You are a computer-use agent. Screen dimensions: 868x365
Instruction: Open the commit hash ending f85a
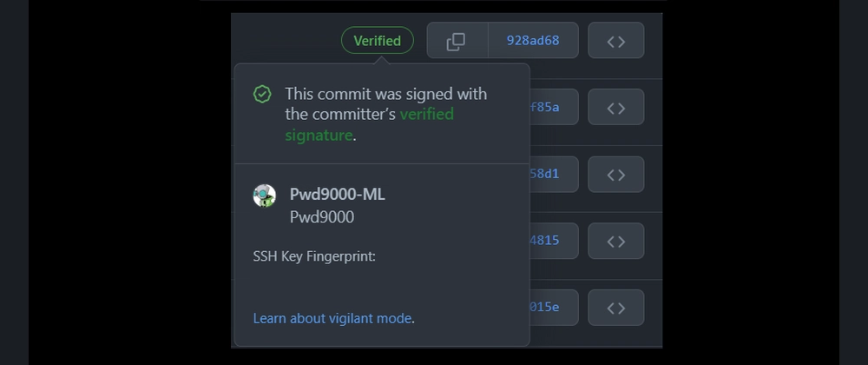click(545, 108)
